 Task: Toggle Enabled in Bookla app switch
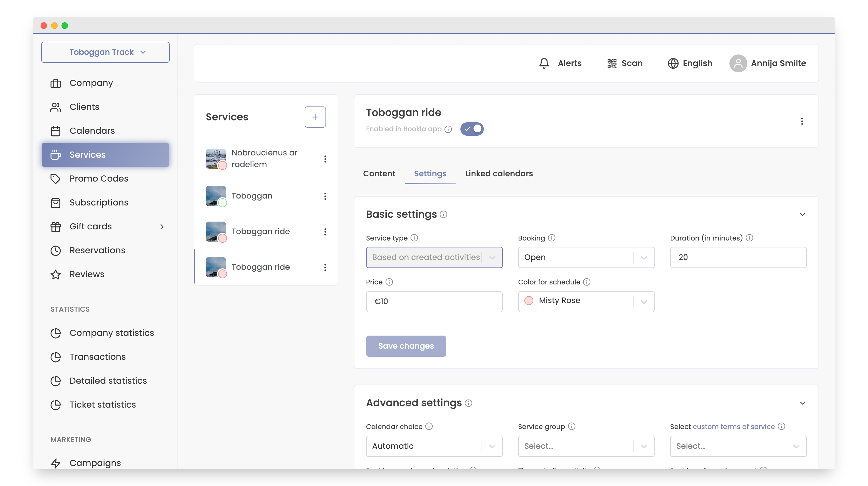[472, 129]
